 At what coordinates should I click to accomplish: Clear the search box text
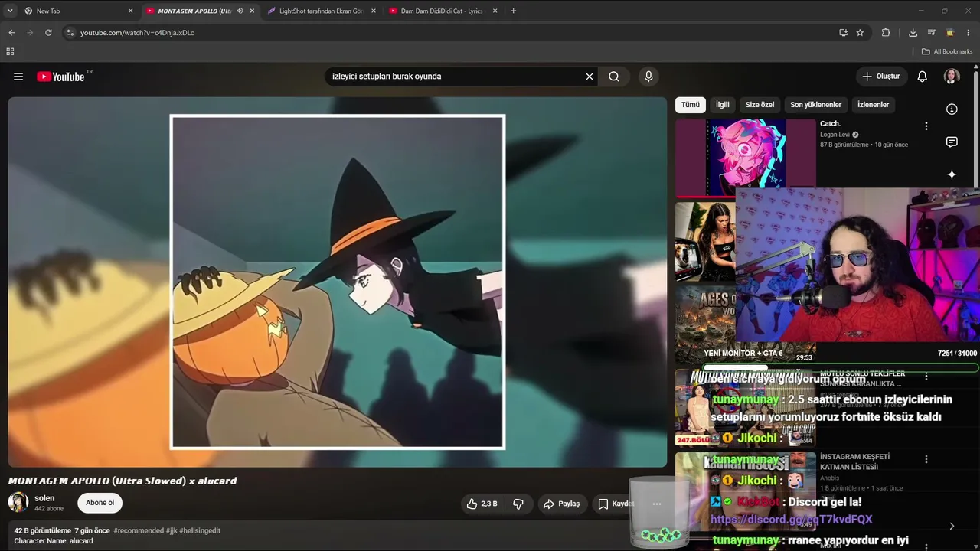[x=590, y=77]
